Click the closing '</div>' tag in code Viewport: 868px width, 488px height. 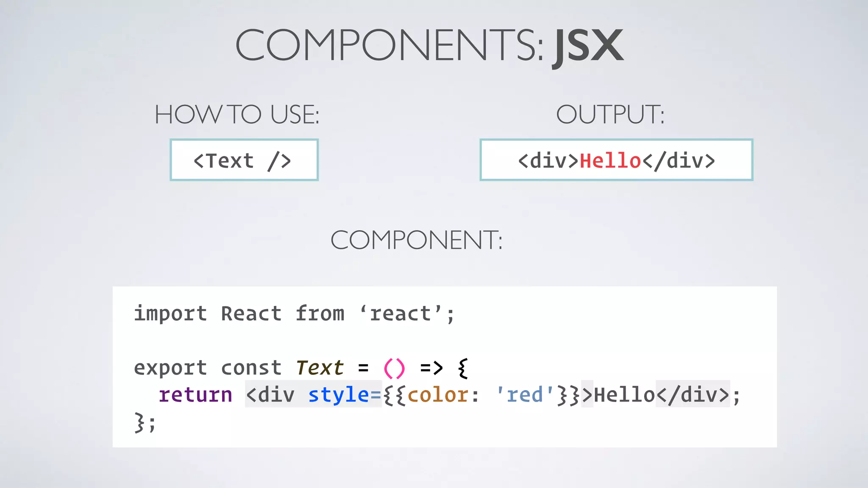tap(693, 395)
